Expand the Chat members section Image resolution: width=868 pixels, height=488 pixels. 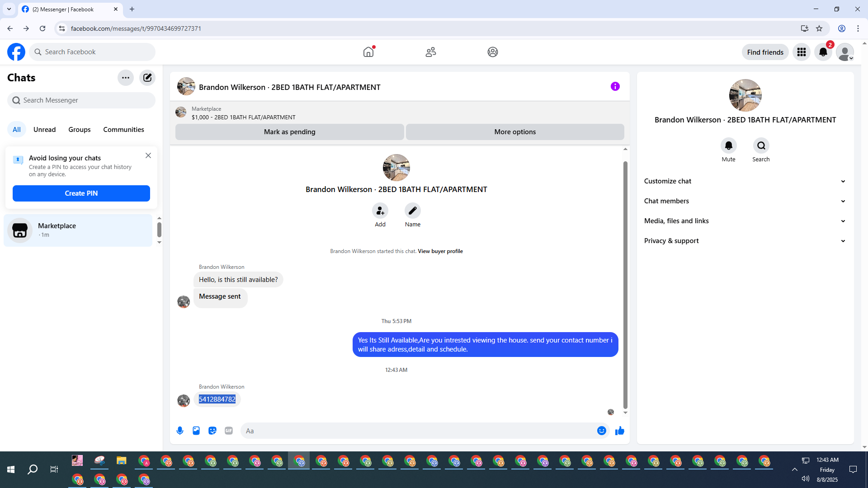[745, 201]
